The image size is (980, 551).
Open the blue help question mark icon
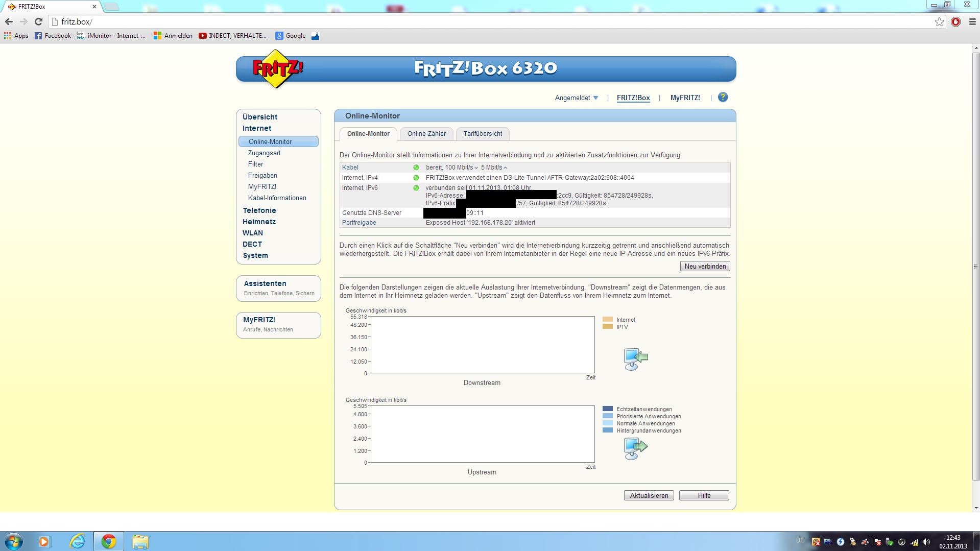click(x=723, y=97)
